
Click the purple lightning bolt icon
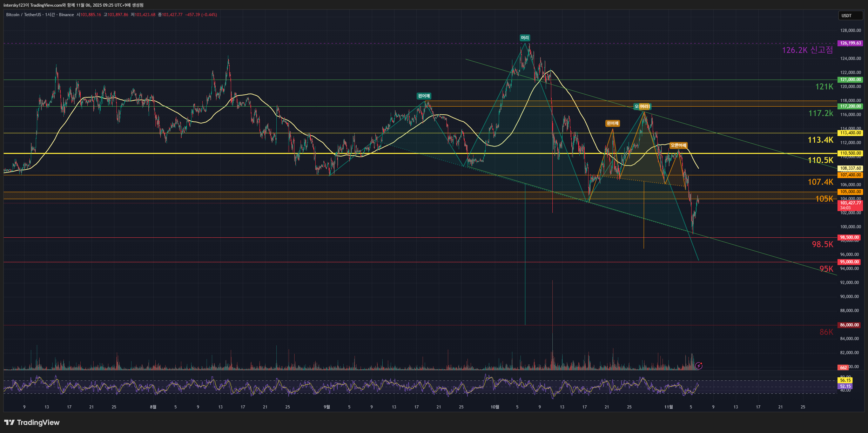coord(699,366)
